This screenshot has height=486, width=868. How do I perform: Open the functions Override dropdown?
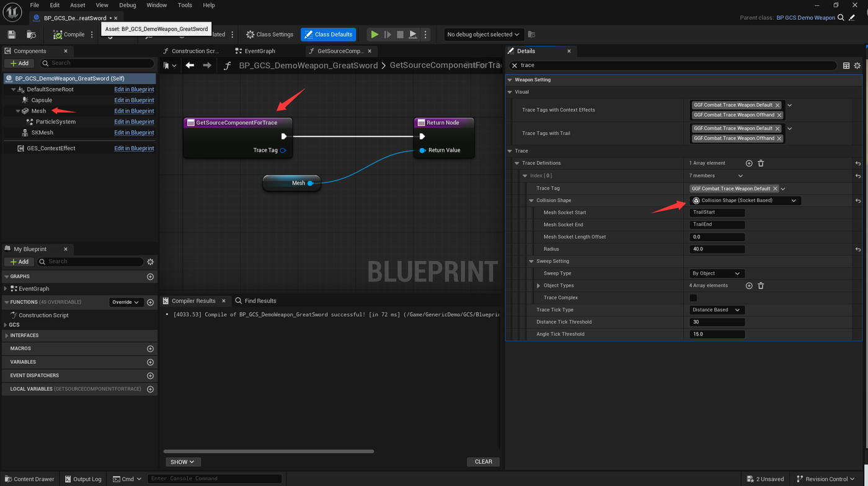pyautogui.click(x=126, y=302)
